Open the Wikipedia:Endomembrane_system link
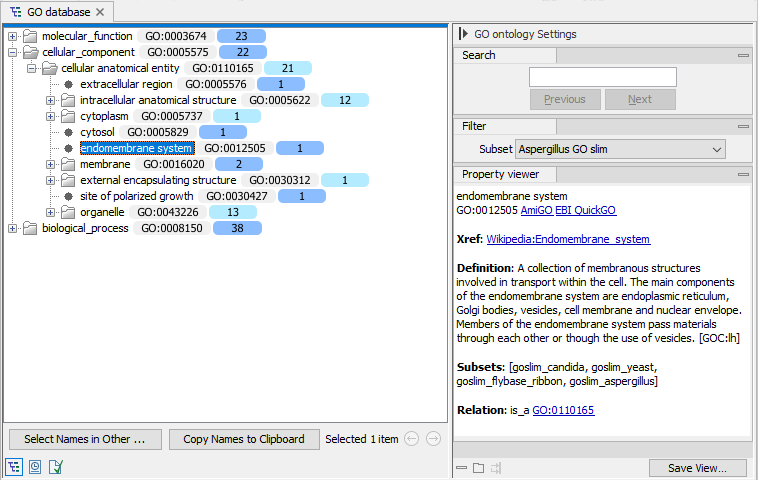 pos(567,240)
